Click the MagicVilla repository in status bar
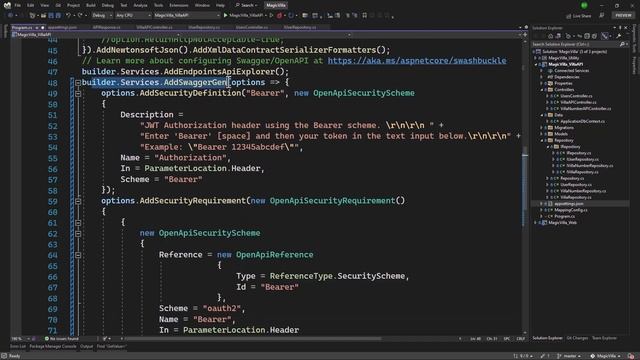Screen dimensions: 640x360 click(x=606, y=356)
